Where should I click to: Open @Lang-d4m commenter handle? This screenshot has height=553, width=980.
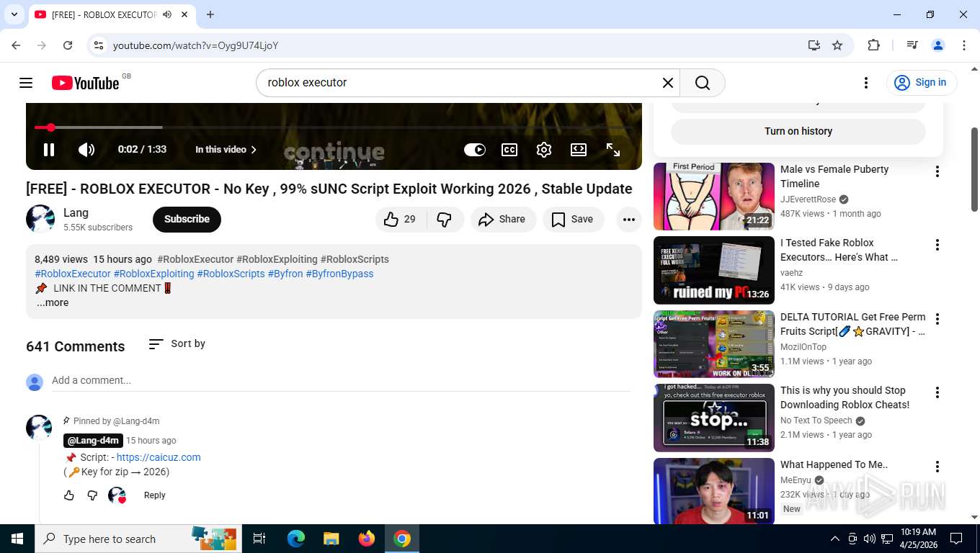coord(93,441)
